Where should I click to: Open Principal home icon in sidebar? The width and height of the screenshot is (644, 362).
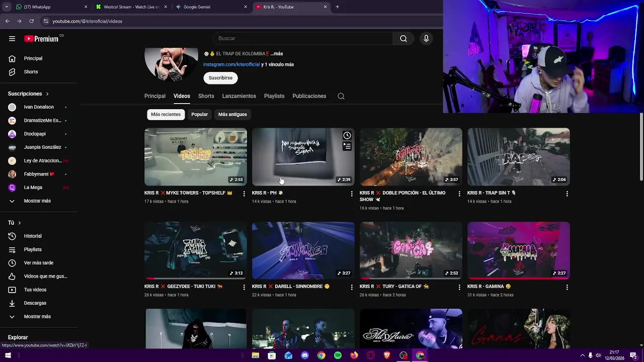click(x=12, y=58)
